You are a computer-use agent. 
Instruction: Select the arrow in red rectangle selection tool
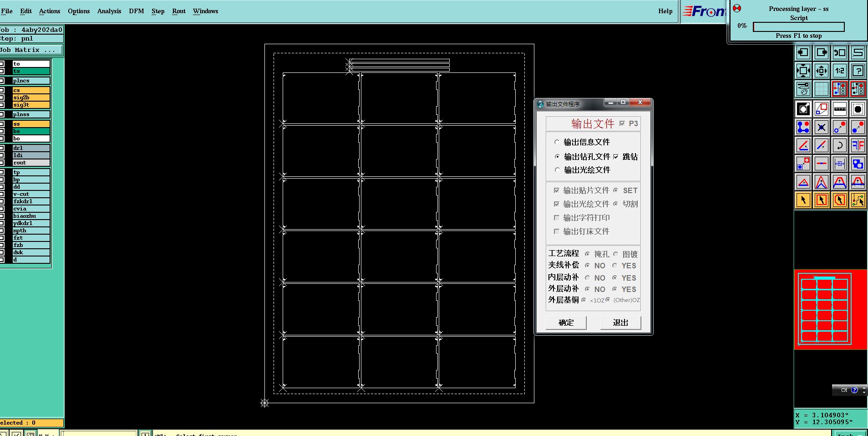[x=822, y=200]
